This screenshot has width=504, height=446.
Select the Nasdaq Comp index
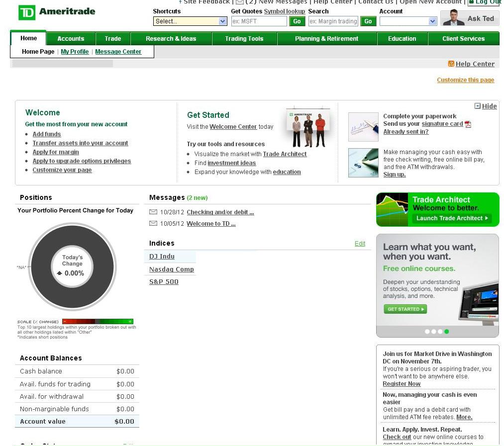click(x=171, y=269)
